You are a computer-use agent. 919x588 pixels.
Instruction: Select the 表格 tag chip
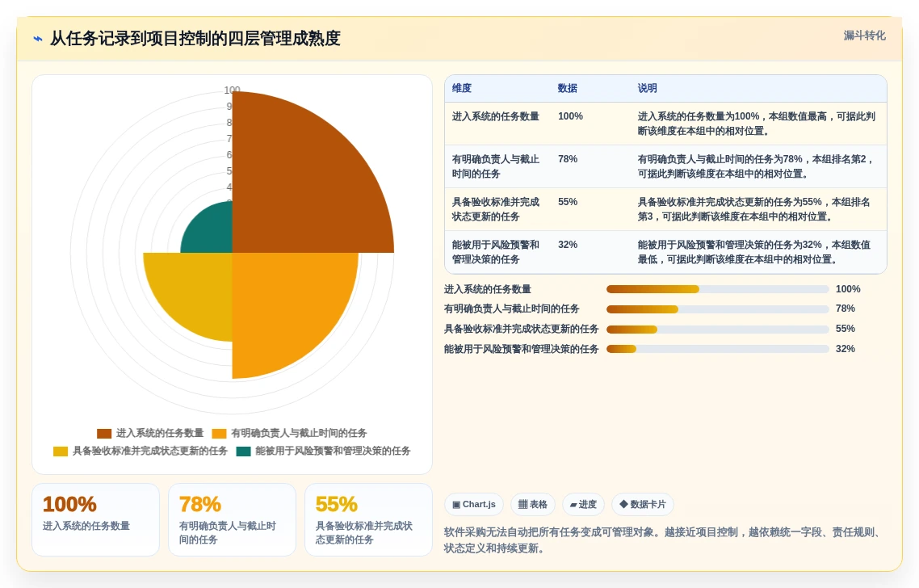click(x=532, y=504)
